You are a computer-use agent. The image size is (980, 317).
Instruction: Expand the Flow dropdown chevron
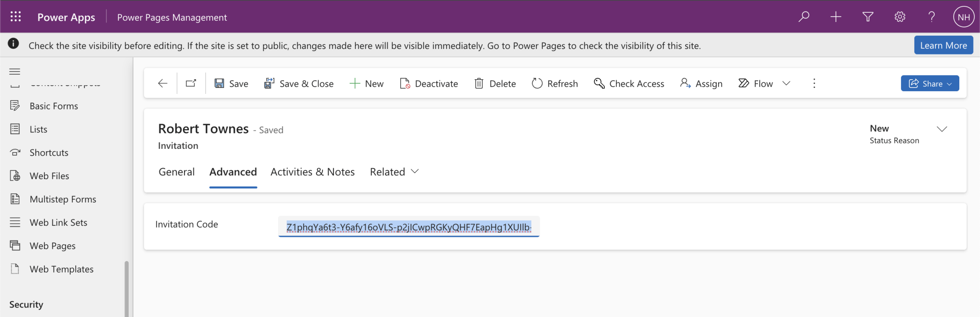pos(786,83)
